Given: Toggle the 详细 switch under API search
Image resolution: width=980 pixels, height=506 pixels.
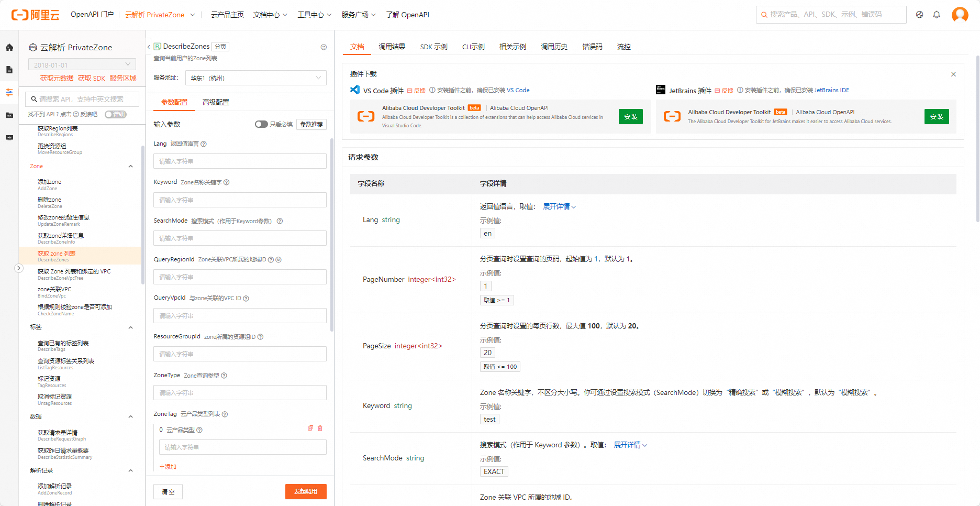Looking at the screenshot, I should (x=115, y=114).
